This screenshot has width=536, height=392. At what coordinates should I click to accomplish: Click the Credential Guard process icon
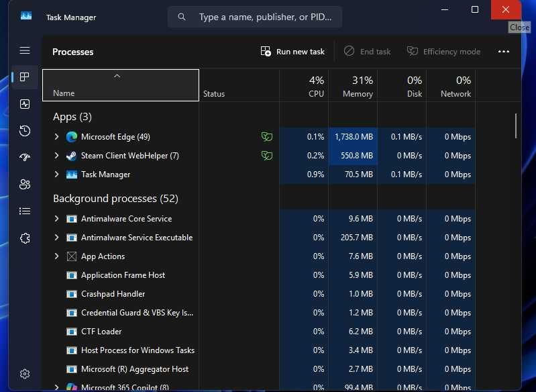point(71,313)
